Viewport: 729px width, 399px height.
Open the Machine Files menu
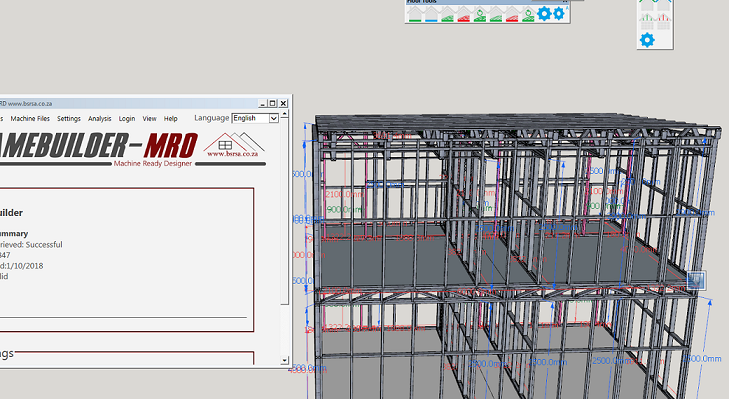click(x=30, y=119)
